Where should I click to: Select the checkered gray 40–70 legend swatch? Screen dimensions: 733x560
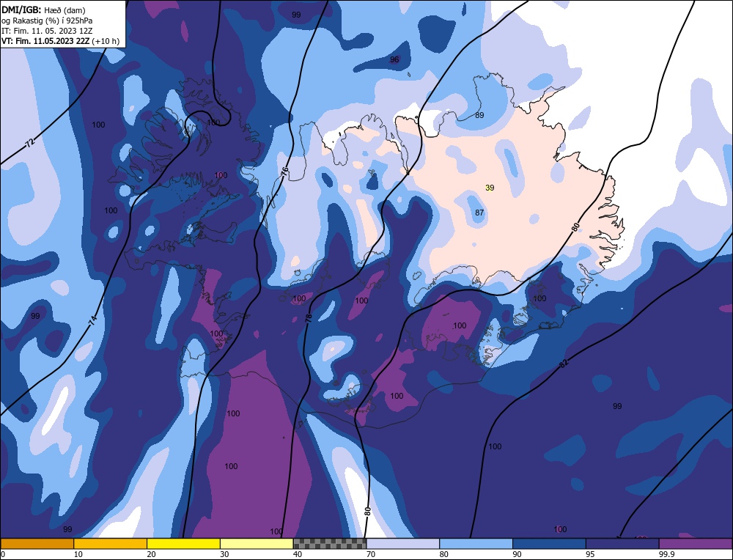pos(330,544)
